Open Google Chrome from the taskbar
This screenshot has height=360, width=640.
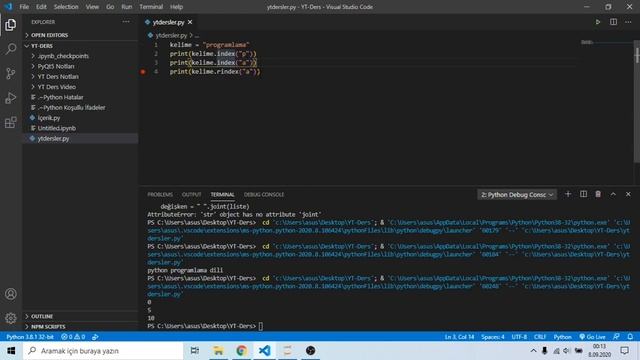[x=241, y=351]
